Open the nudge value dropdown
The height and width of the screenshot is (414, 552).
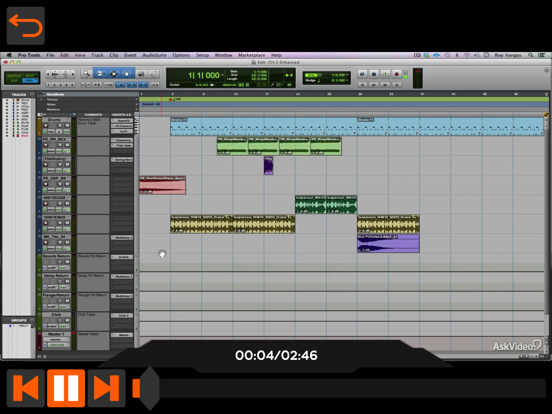pyautogui.click(x=347, y=81)
